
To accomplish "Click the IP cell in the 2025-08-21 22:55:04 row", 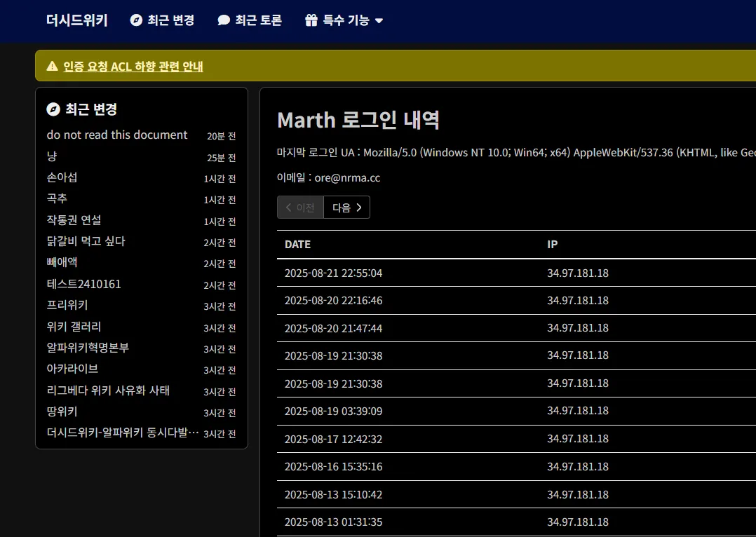I will 578,273.
